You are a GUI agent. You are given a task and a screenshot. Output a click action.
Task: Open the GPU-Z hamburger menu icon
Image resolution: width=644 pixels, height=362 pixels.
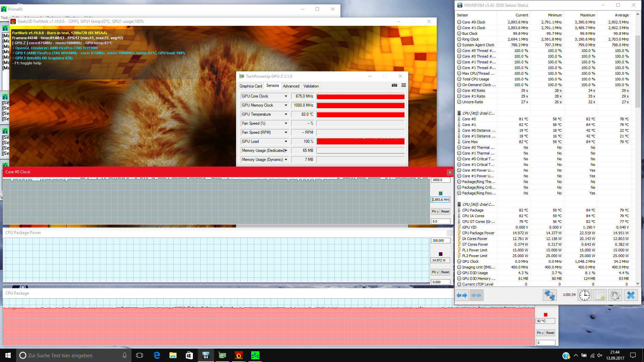(x=404, y=85)
